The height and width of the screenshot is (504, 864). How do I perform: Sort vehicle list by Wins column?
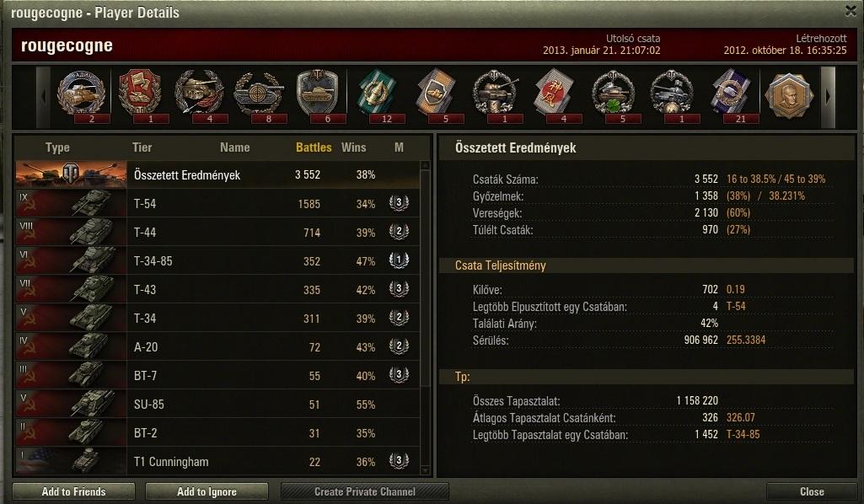[354, 147]
